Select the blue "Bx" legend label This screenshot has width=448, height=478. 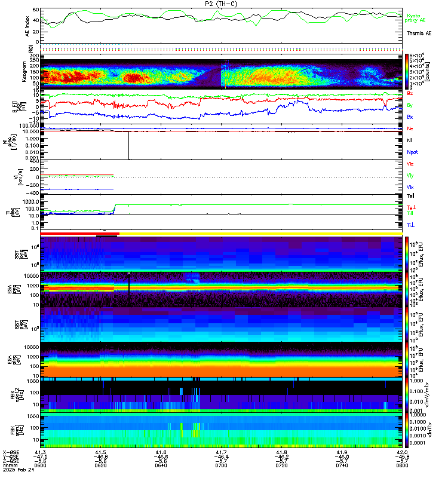click(x=410, y=117)
